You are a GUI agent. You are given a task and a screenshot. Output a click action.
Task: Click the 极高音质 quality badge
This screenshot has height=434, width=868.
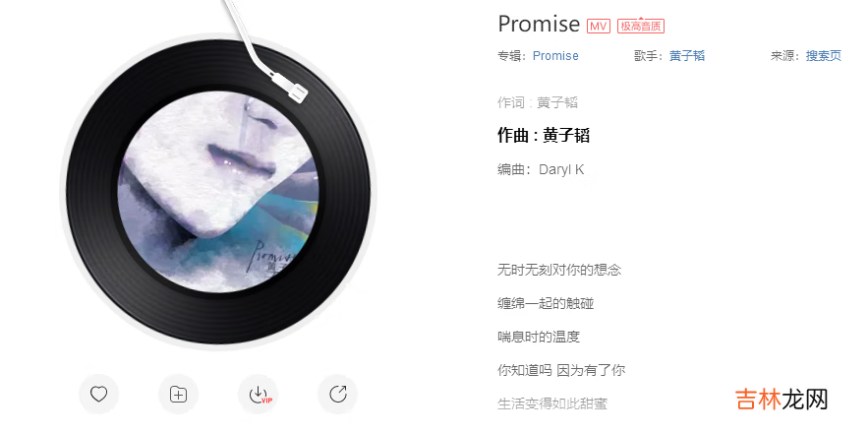(x=641, y=26)
